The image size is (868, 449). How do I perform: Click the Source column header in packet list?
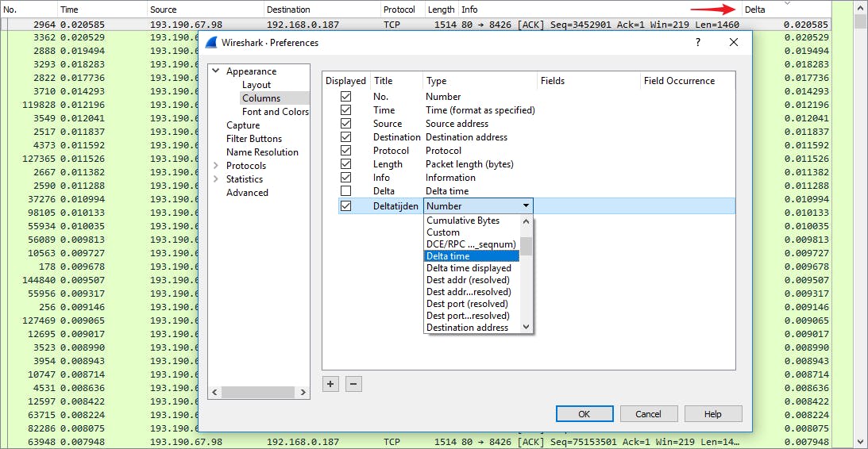[x=206, y=10]
